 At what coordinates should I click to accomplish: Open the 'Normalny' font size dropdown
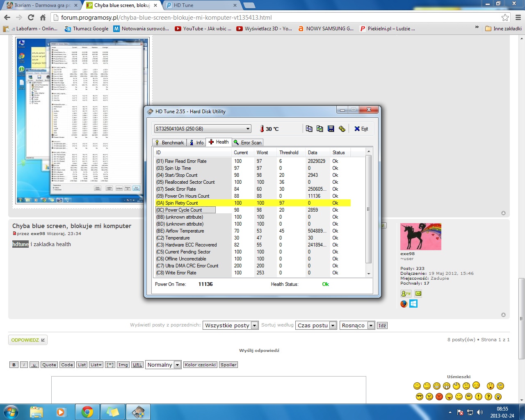pos(177,365)
